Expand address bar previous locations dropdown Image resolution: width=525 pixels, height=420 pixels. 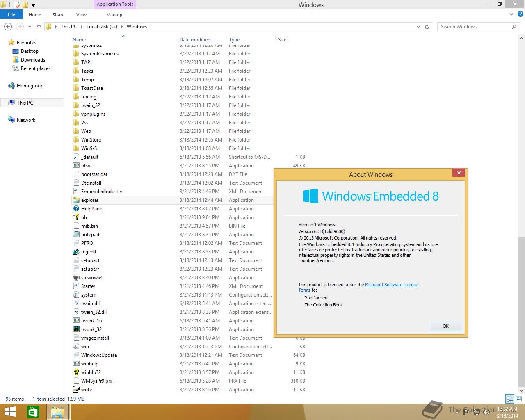click(x=418, y=27)
